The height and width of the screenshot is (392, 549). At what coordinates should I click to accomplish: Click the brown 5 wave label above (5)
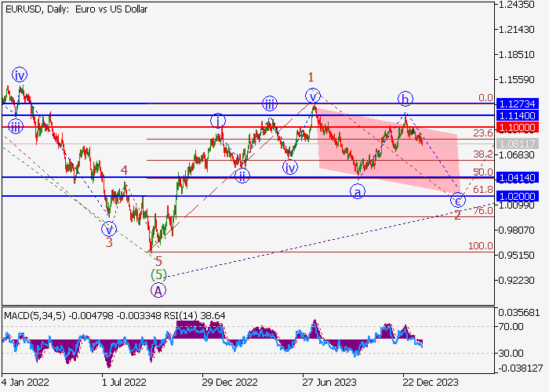(158, 261)
